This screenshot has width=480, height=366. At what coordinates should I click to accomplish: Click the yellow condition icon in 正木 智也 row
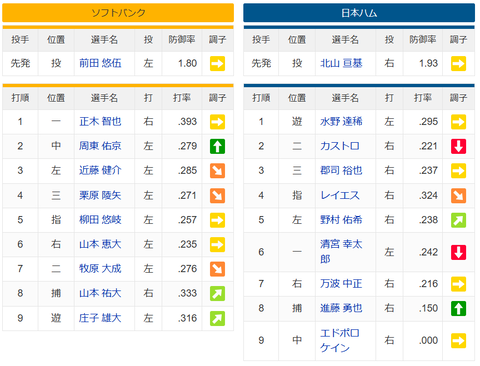pos(217,122)
